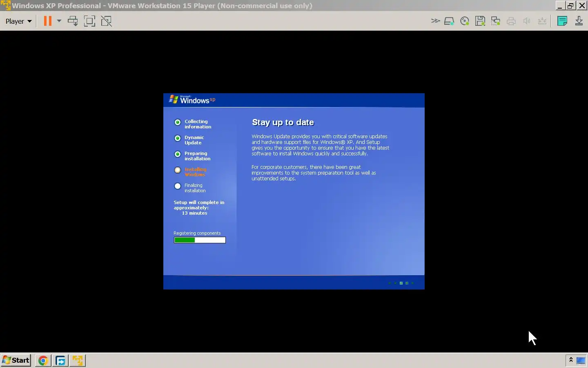Open the Player menu
588x368 pixels.
pos(18,21)
